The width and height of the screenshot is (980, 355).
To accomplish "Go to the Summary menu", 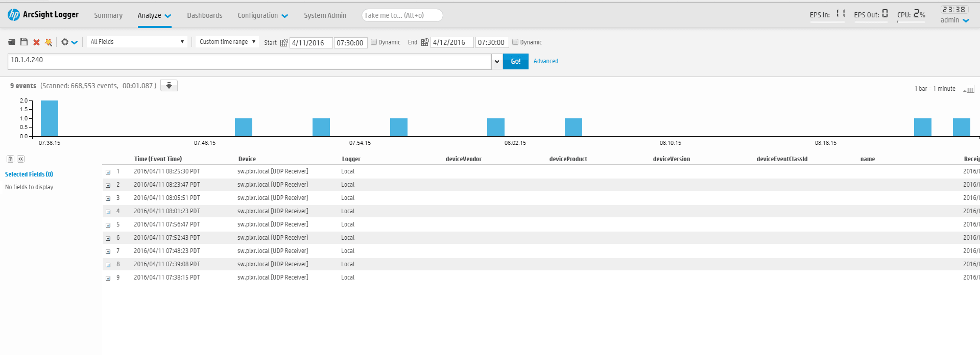I will pos(108,15).
